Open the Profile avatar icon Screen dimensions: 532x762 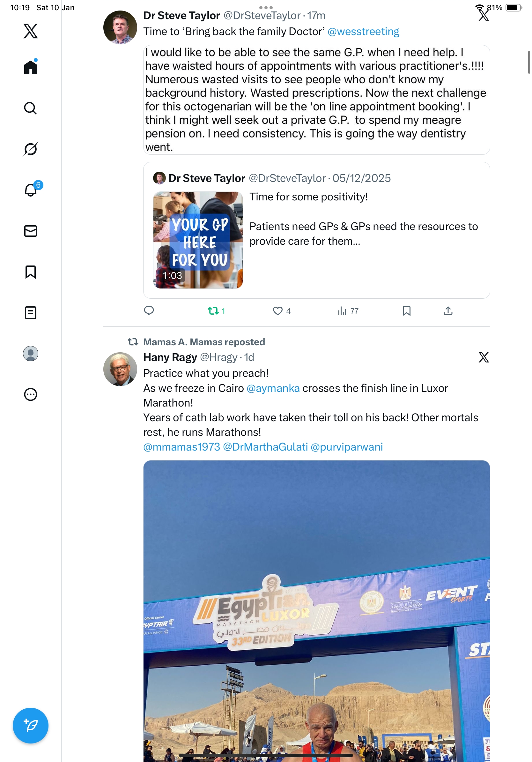point(31,354)
